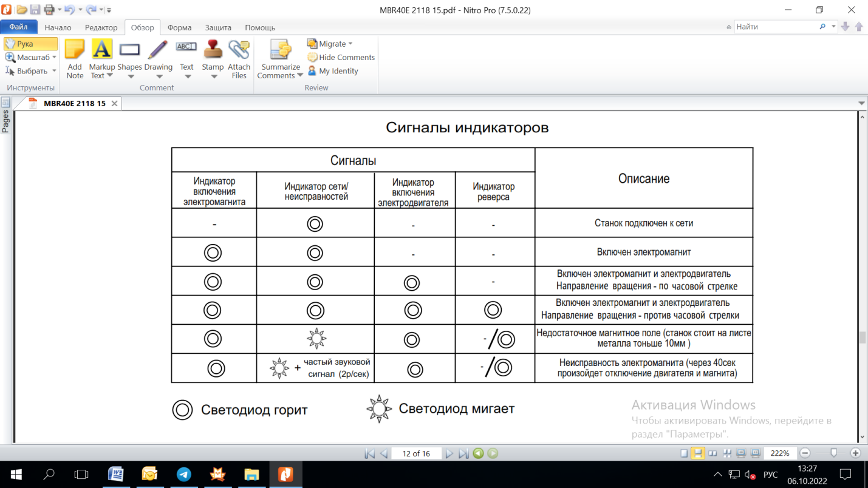This screenshot has width=868, height=488.
Task: Click My Identity button
Action: coord(333,71)
